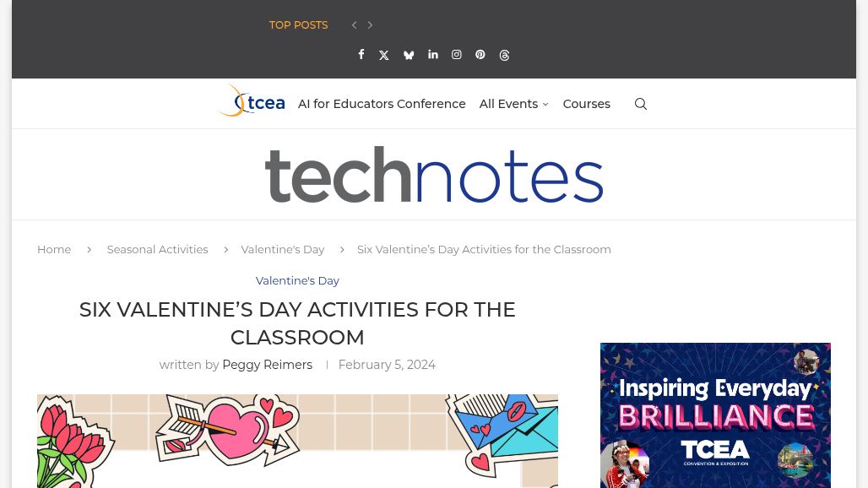Show next top post

[x=370, y=25]
